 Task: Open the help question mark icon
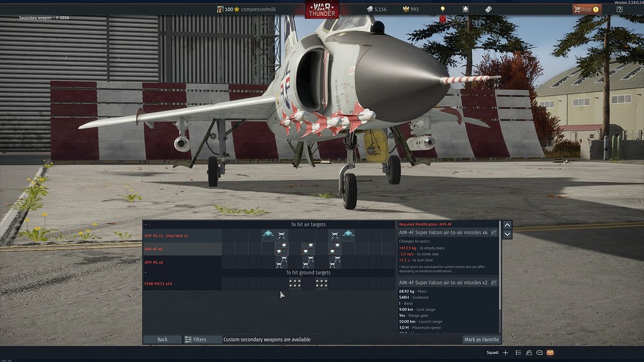pyautogui.click(x=620, y=9)
